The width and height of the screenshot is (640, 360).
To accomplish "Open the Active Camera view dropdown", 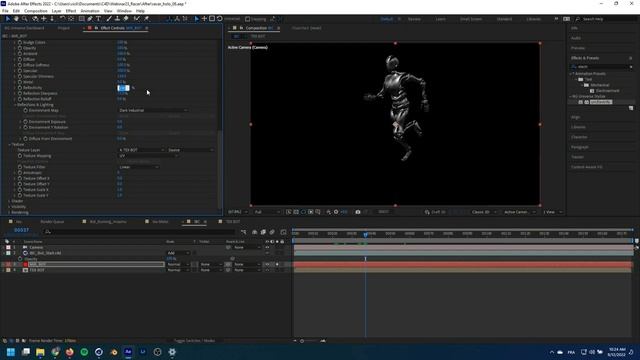I will [x=519, y=212].
